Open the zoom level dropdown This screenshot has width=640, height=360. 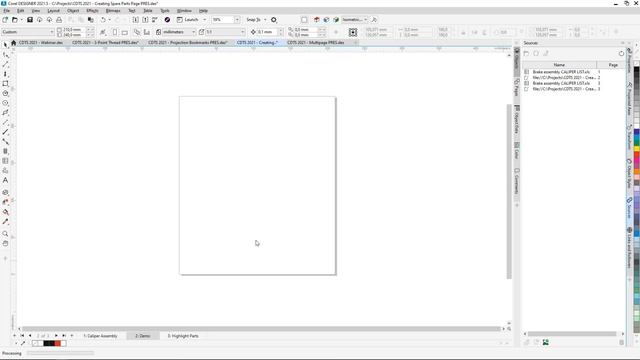point(237,20)
